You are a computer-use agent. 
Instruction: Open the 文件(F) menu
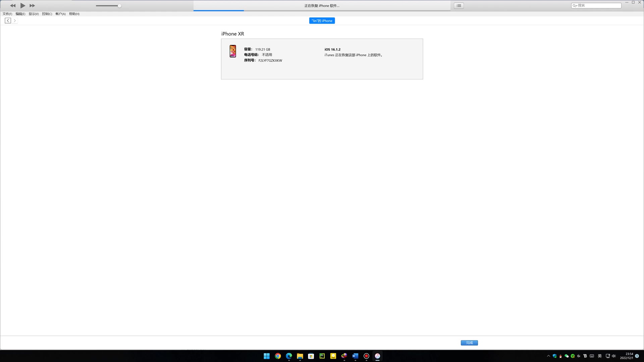(7, 14)
